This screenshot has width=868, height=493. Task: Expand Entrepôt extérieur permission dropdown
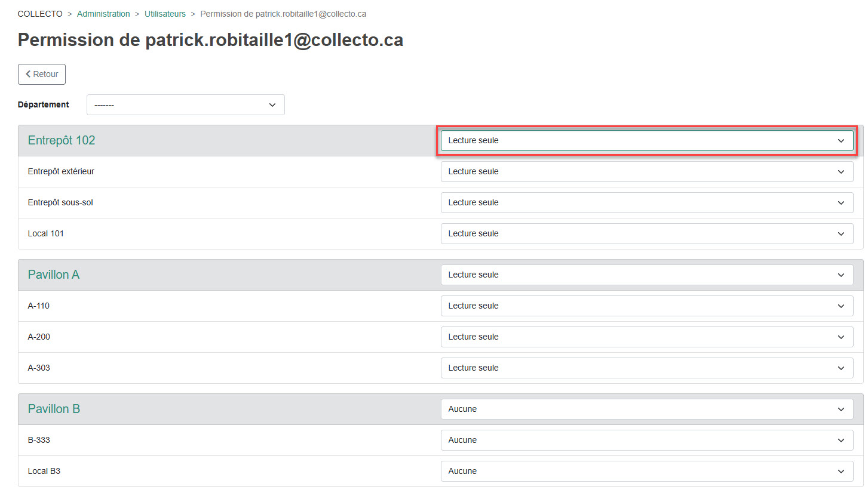click(646, 172)
